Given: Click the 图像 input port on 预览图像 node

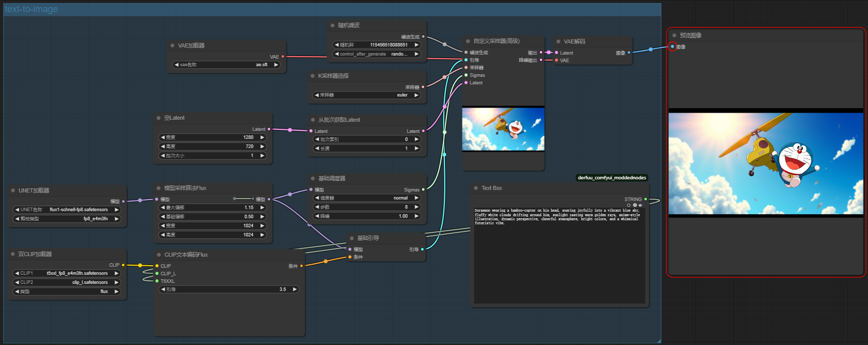Looking at the screenshot, I should tap(672, 46).
